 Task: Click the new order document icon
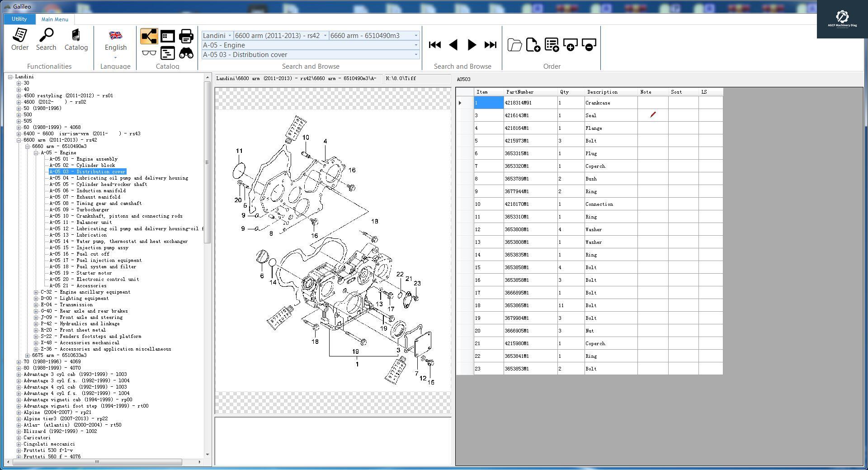(533, 45)
